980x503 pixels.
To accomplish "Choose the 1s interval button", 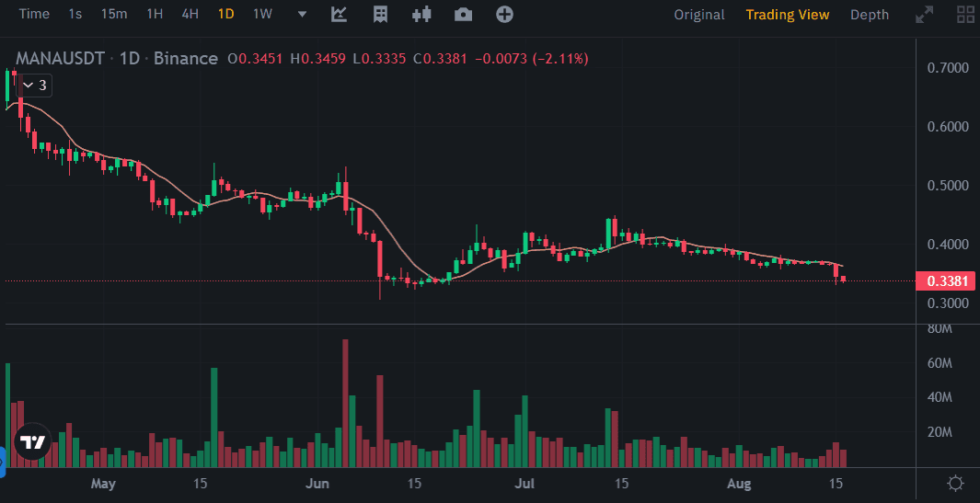I will 75,15.
